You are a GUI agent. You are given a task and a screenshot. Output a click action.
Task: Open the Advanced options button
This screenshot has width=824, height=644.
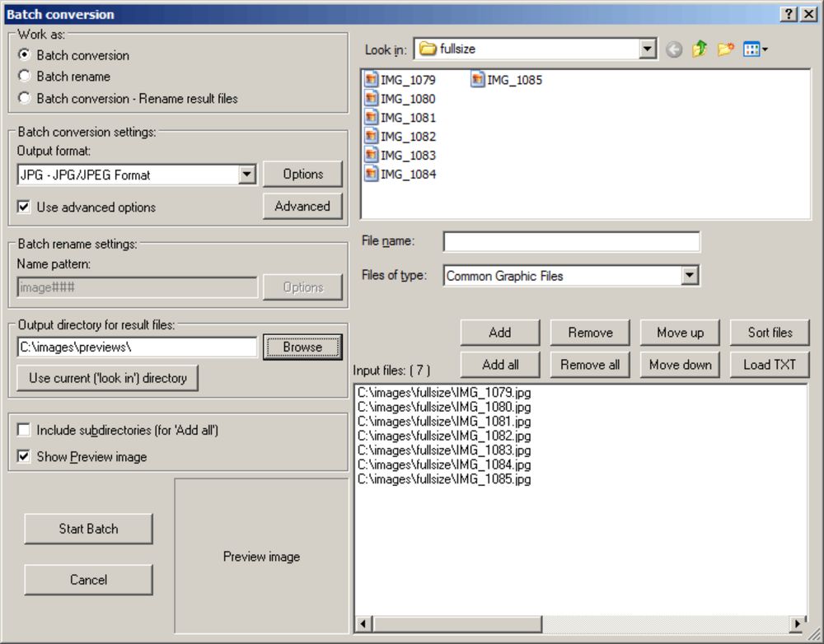coord(302,206)
